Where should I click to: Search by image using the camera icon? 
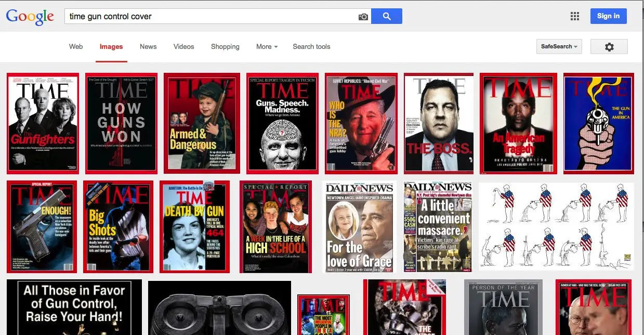coord(363,17)
